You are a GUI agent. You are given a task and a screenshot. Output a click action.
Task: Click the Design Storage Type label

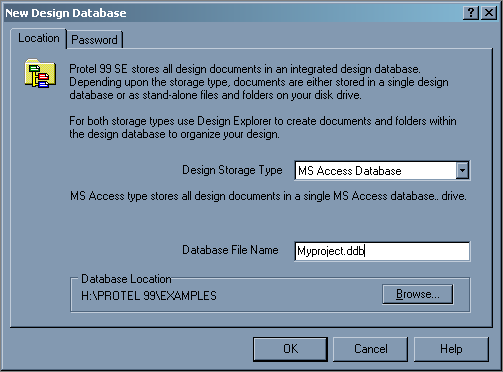click(232, 170)
